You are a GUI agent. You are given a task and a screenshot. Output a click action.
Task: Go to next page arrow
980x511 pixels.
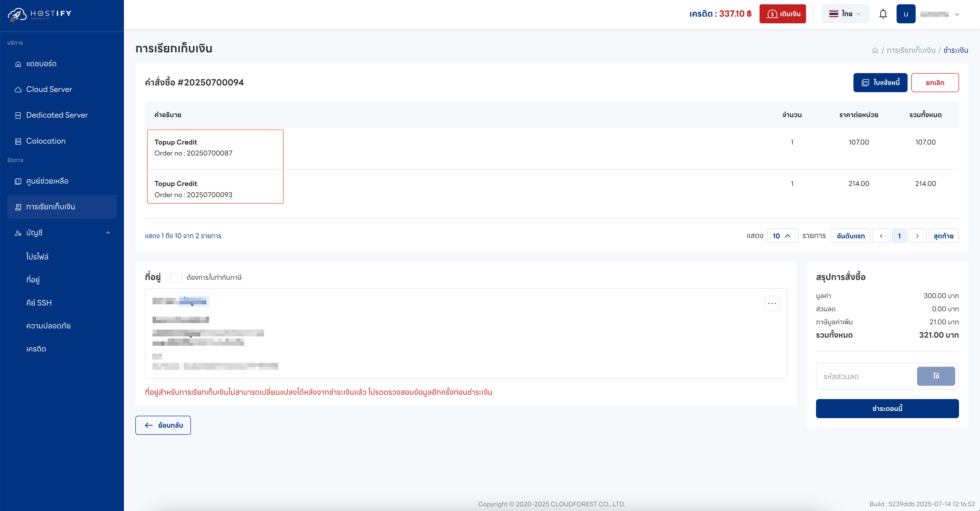[x=917, y=236]
